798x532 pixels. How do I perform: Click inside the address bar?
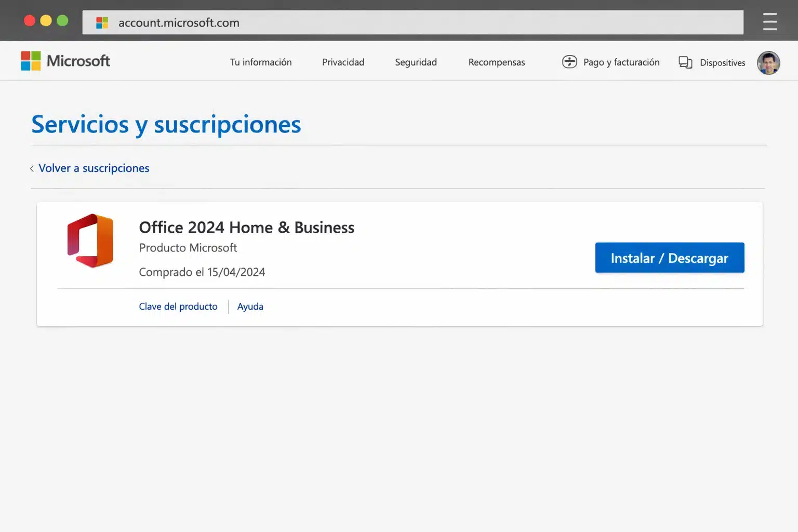tap(364, 22)
